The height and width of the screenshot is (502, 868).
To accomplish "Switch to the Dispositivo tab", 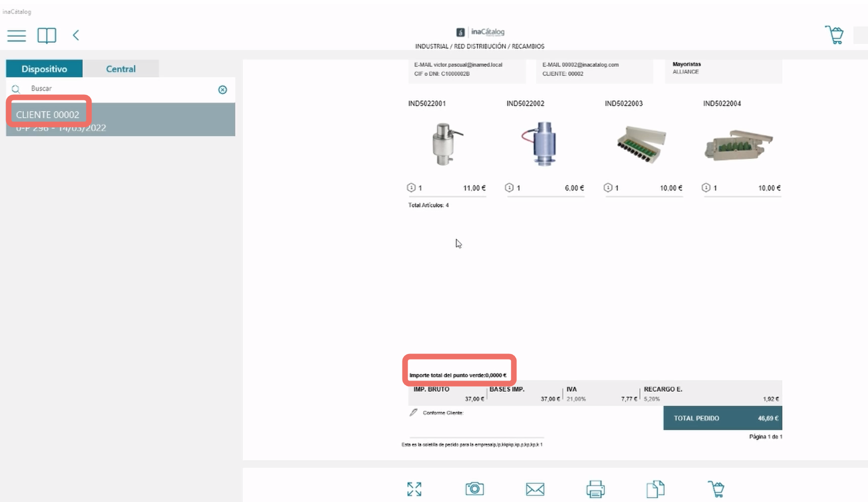I will pyautogui.click(x=44, y=69).
